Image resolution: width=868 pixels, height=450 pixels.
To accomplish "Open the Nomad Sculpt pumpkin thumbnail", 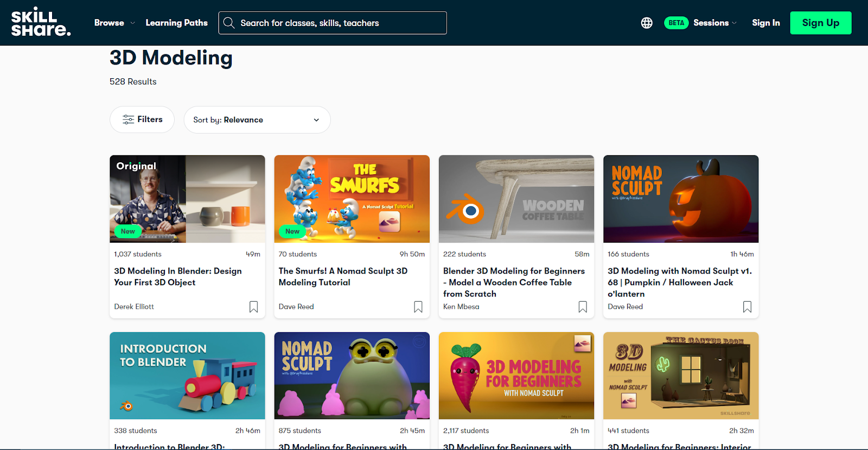I will (681, 199).
